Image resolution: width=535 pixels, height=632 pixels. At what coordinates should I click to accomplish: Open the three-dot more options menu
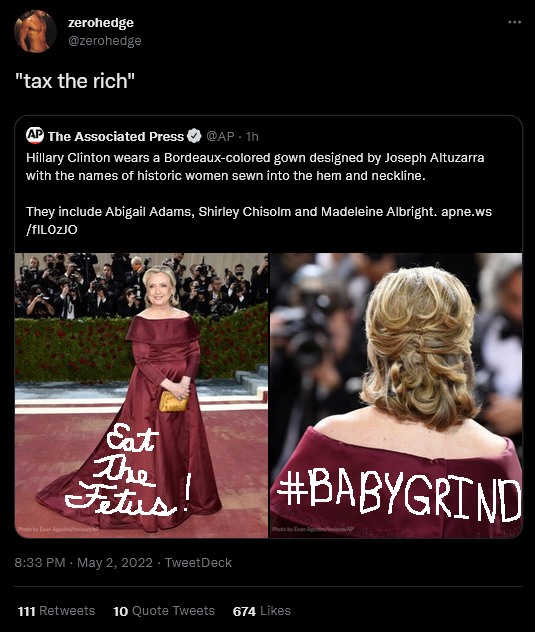[x=514, y=22]
